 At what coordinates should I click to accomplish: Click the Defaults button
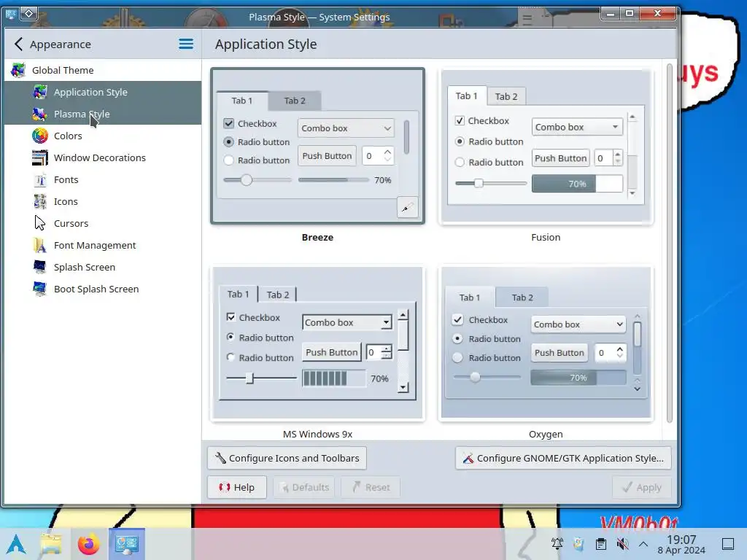304,488
